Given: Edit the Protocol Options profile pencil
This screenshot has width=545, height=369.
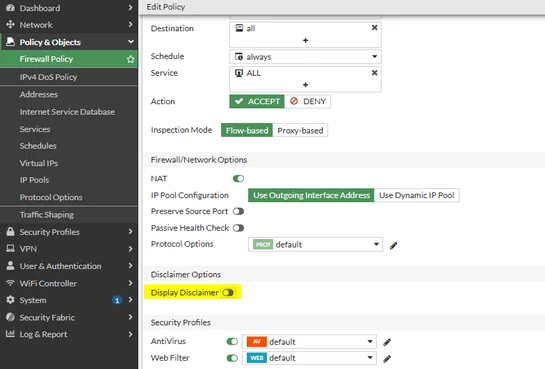Looking at the screenshot, I should pos(393,246).
